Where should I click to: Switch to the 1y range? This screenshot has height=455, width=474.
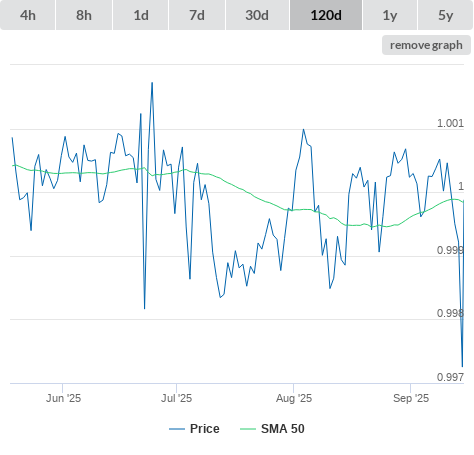pyautogui.click(x=390, y=15)
